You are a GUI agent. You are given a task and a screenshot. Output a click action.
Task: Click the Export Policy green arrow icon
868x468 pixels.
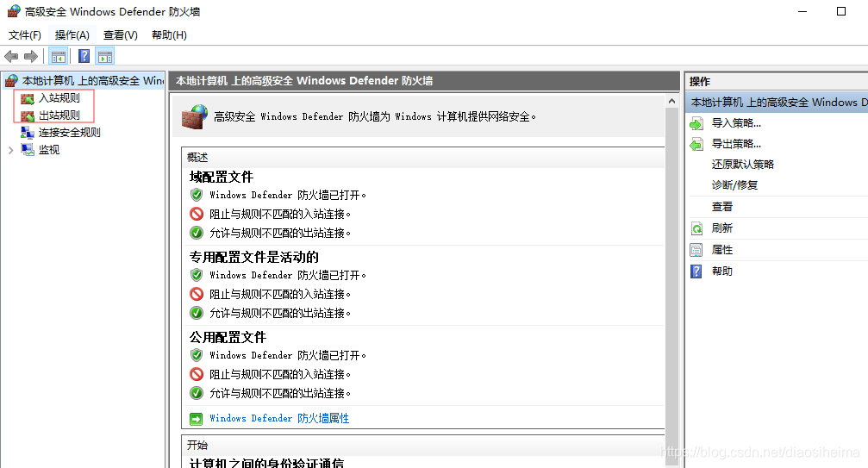pos(696,145)
